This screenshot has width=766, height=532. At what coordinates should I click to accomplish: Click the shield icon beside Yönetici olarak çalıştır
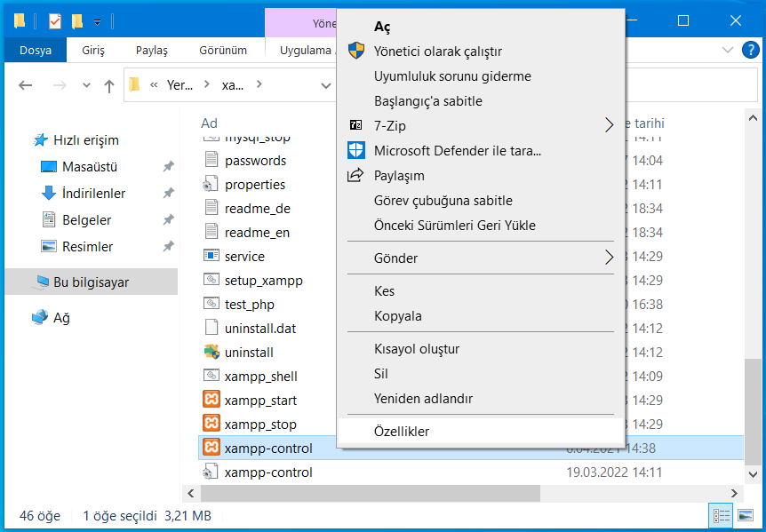click(x=356, y=51)
